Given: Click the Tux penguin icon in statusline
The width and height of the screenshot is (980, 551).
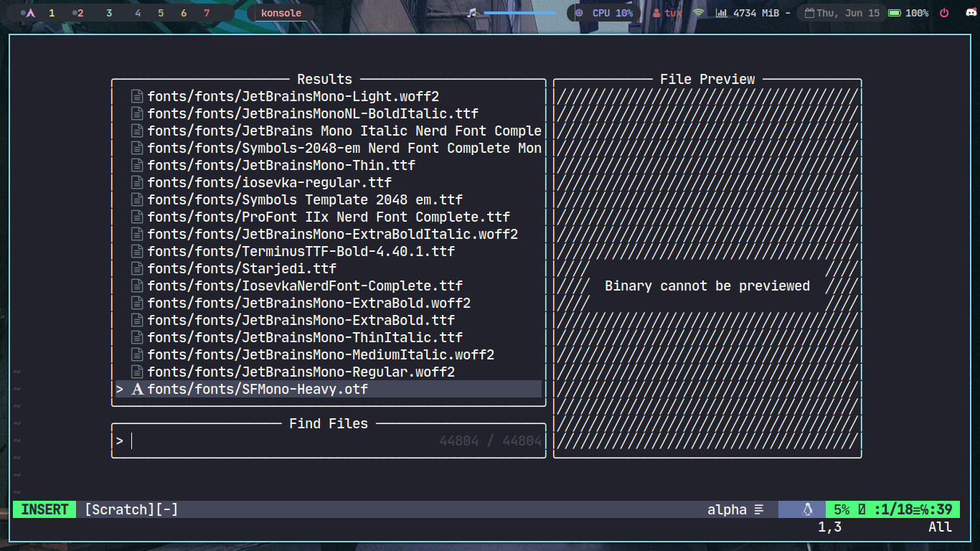Looking at the screenshot, I should click(807, 509).
